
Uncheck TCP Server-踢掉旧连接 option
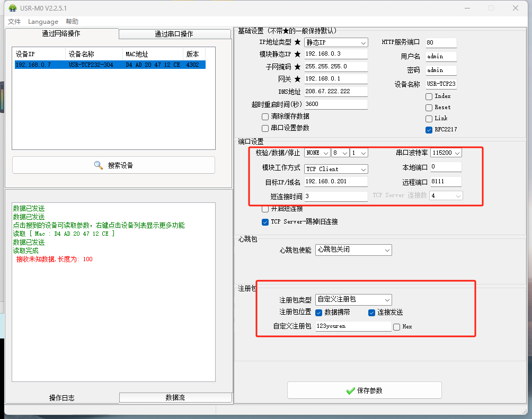click(265, 222)
